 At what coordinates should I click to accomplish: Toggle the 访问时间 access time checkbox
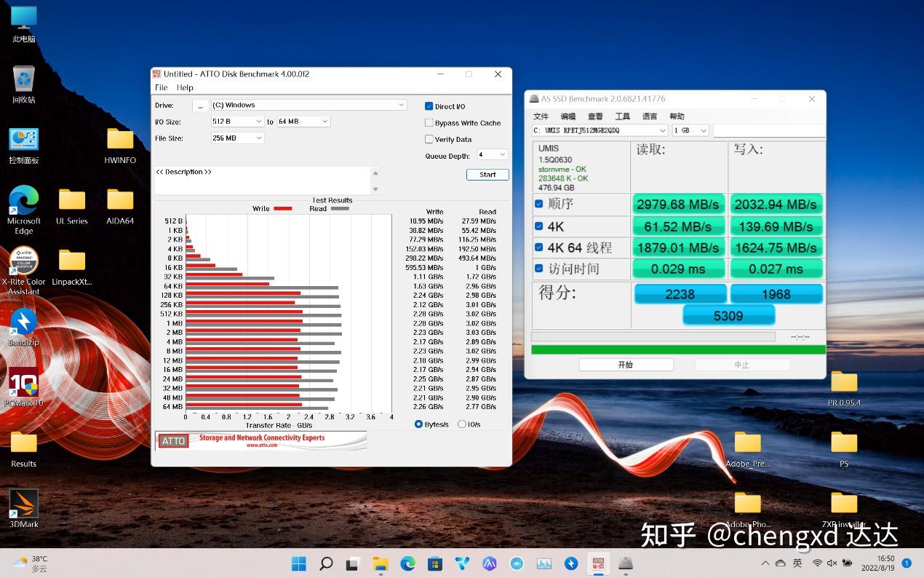pyautogui.click(x=539, y=269)
